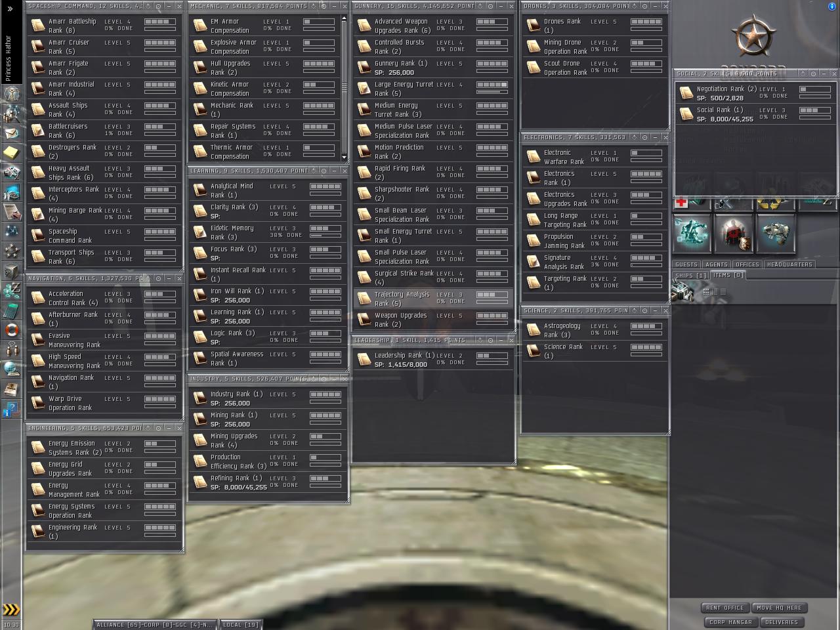Open the chat channels two-people icon

12,350
